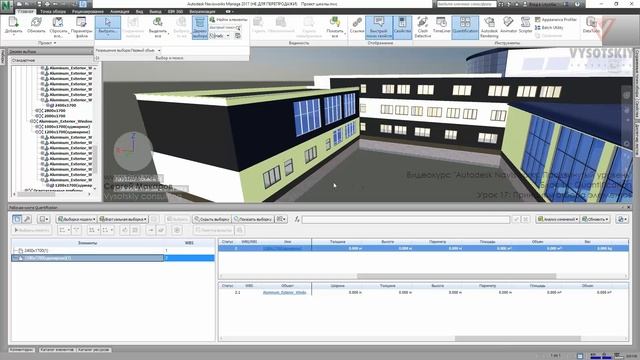This screenshot has width=640, height=360.
Task: Select 2800x1700 node in Selection Tree
Action: 55,111
